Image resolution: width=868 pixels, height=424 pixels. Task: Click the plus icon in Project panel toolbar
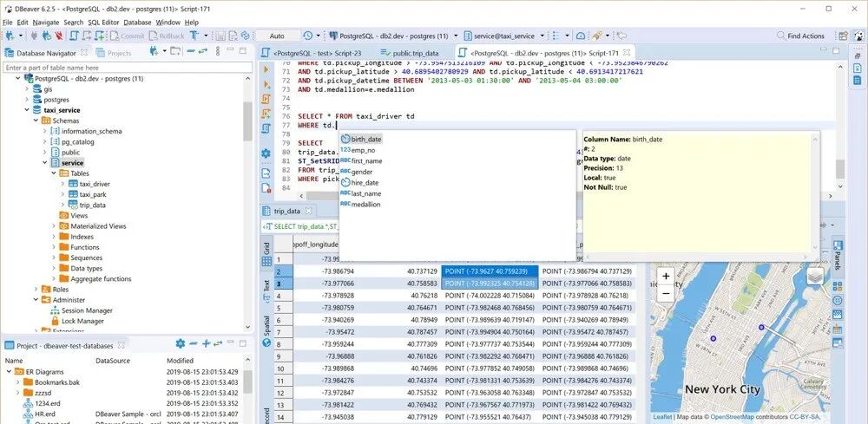click(206, 344)
